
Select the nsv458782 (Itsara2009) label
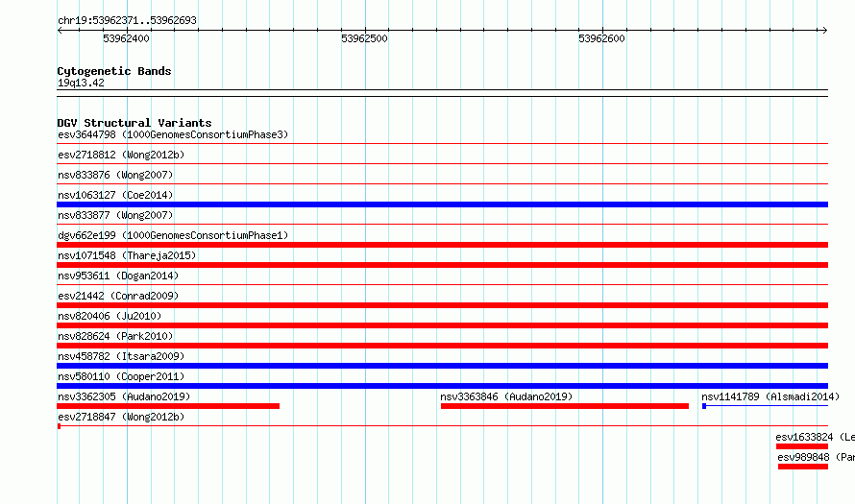click(x=121, y=356)
